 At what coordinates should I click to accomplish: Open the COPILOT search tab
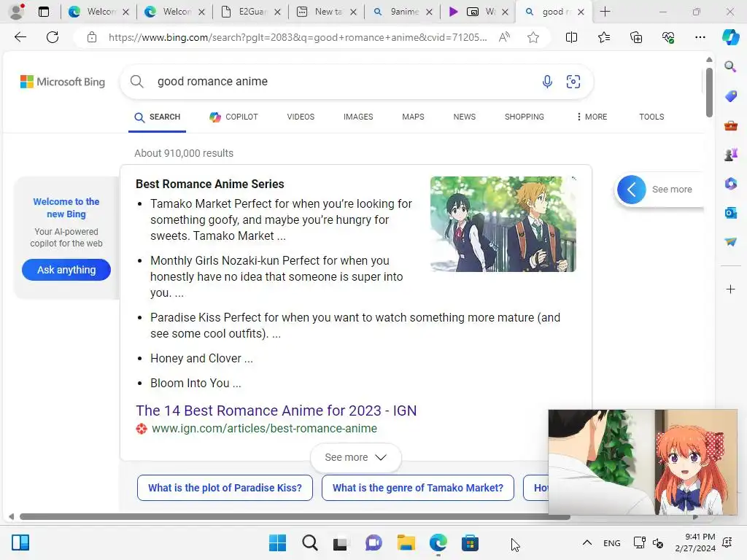pyautogui.click(x=233, y=117)
